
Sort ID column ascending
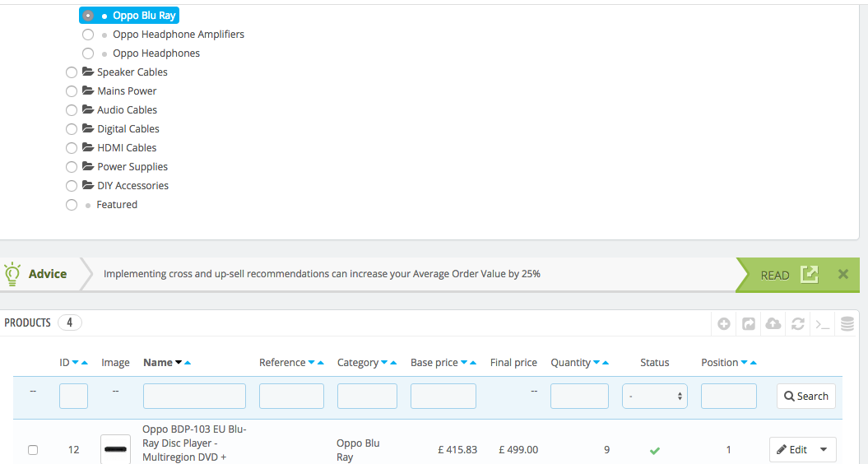tap(85, 363)
